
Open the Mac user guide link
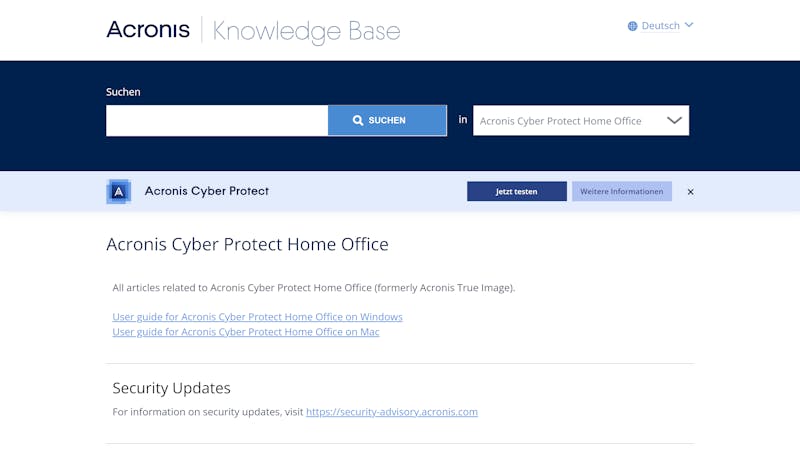click(x=245, y=332)
